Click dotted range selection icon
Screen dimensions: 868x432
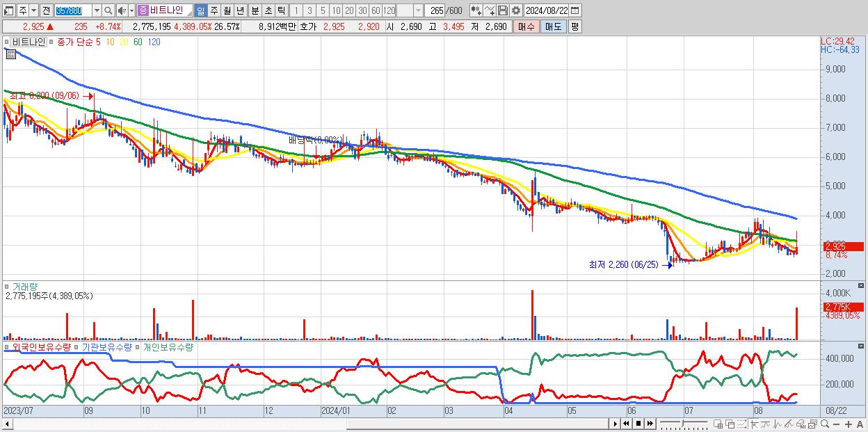click(x=741, y=424)
